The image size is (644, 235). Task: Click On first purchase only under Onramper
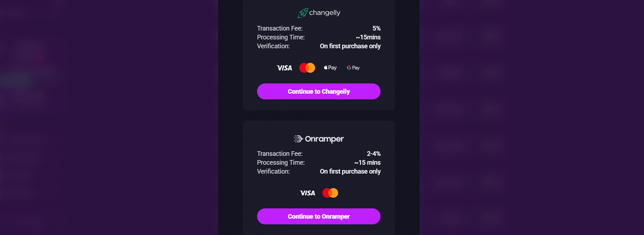(350, 171)
